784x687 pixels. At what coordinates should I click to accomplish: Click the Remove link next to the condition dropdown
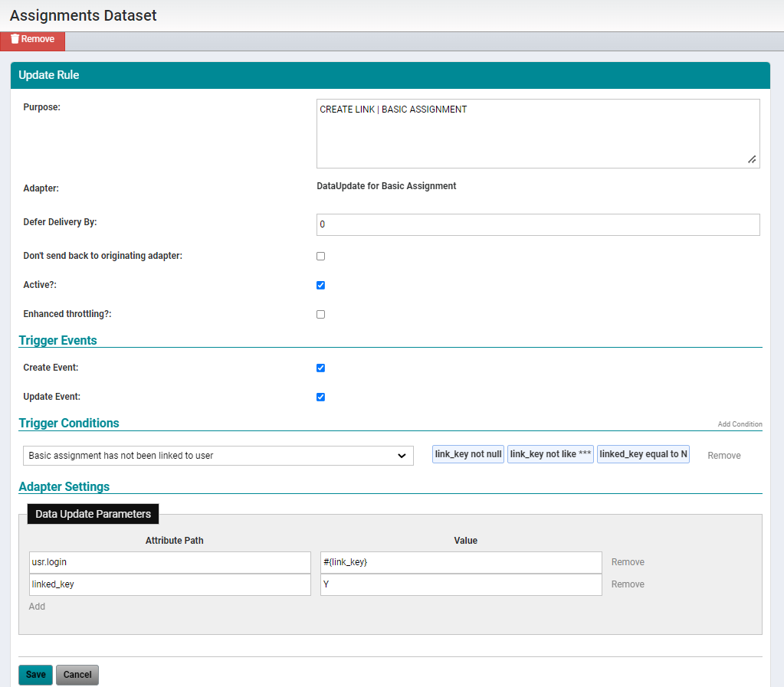pos(723,455)
